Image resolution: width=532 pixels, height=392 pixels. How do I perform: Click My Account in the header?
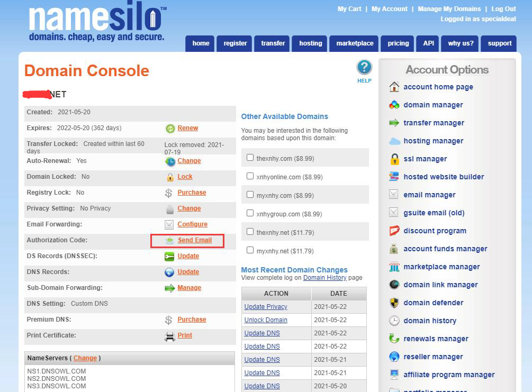coord(390,9)
